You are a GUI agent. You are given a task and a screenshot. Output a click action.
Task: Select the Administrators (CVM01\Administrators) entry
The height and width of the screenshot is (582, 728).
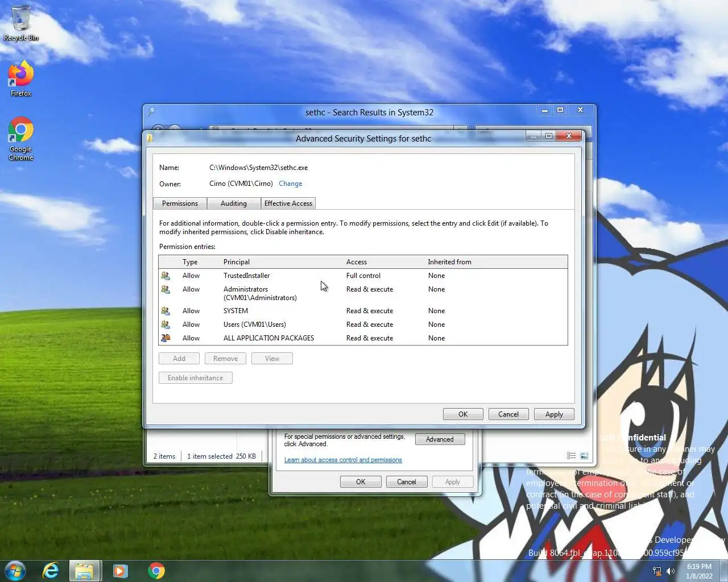tap(363, 293)
